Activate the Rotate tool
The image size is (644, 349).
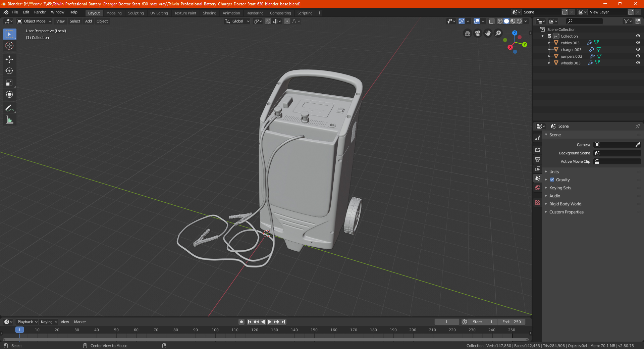coord(9,71)
